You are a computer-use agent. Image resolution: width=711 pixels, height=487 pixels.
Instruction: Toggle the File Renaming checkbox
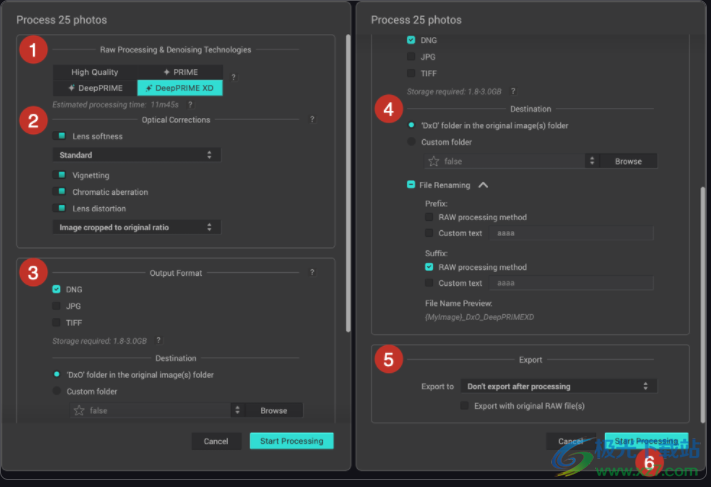[x=411, y=185]
